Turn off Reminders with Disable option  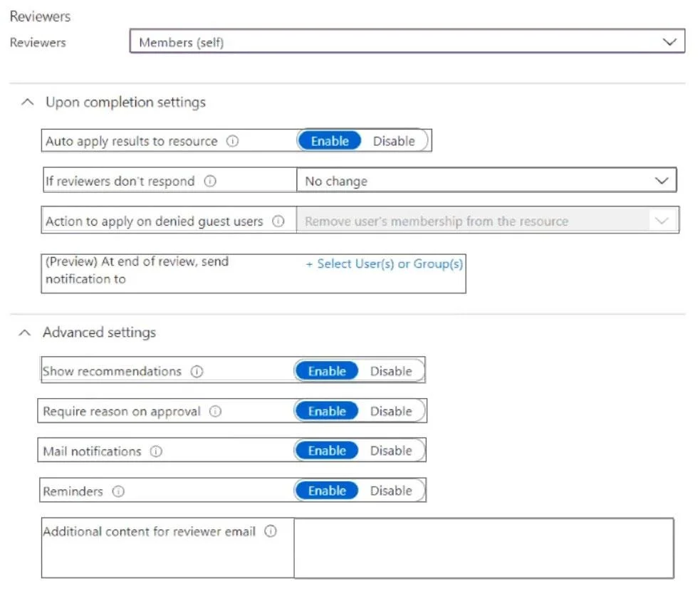(391, 491)
